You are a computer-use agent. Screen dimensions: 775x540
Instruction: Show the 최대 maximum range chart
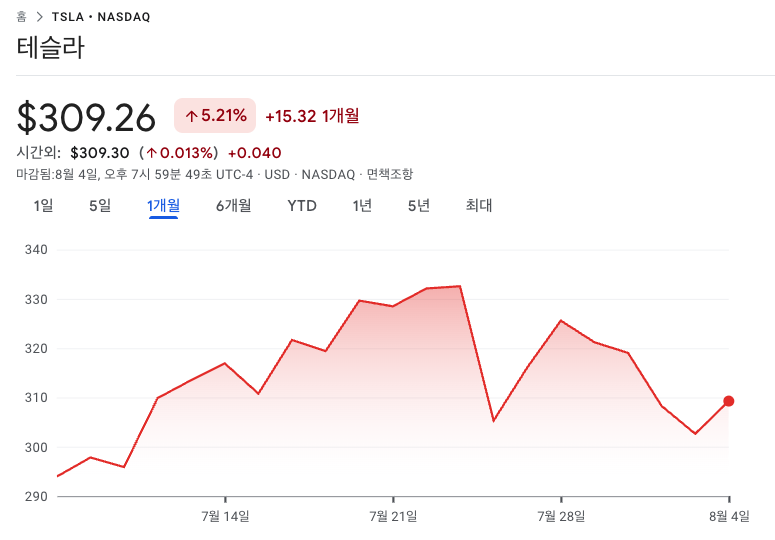click(x=478, y=206)
